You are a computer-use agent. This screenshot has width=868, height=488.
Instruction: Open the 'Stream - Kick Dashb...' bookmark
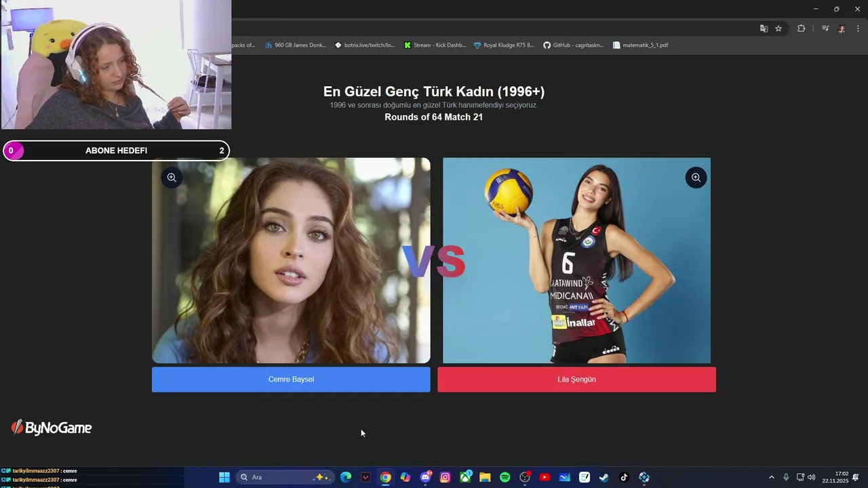[x=435, y=45]
